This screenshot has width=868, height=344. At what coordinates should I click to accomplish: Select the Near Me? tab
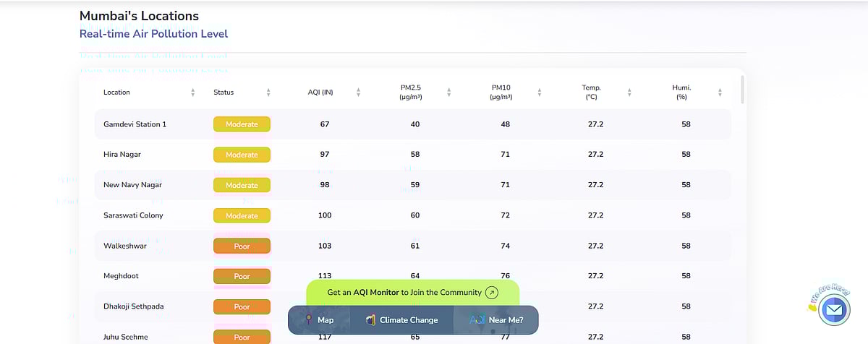[x=496, y=320]
